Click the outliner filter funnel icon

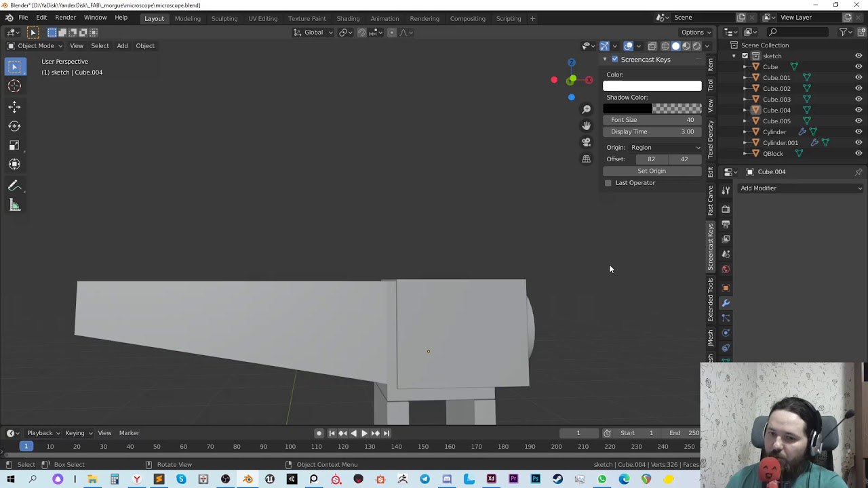pos(843,32)
